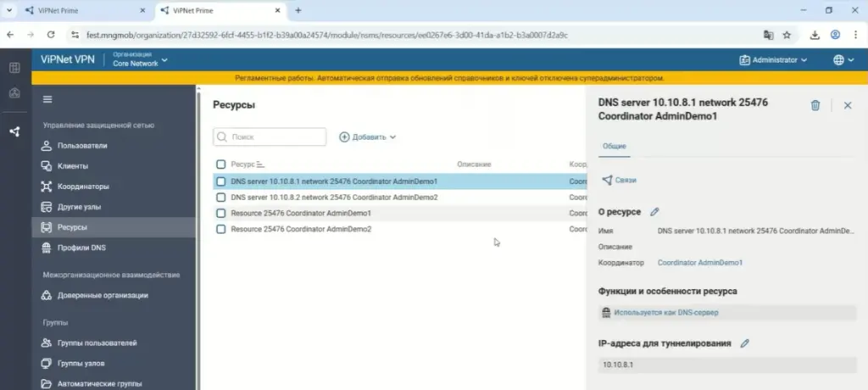Delete resource with trash icon
The height and width of the screenshot is (390, 868).
(x=815, y=105)
